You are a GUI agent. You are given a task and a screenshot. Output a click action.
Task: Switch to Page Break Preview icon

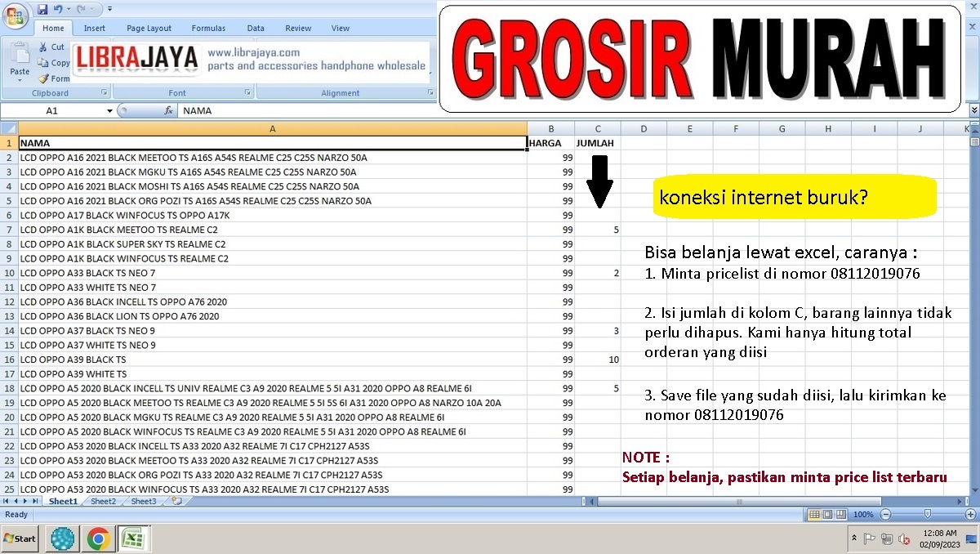point(840,515)
